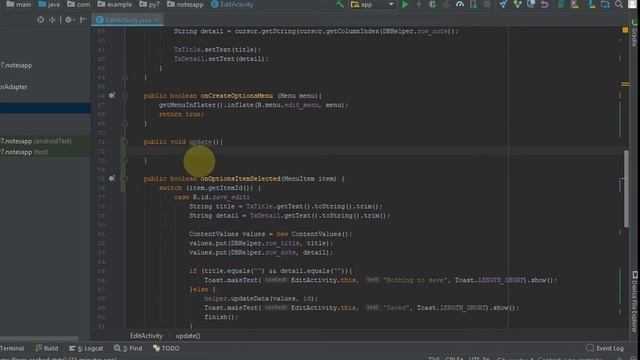Collapse the onCreateOptionsMenu method fold marker

click(x=125, y=96)
